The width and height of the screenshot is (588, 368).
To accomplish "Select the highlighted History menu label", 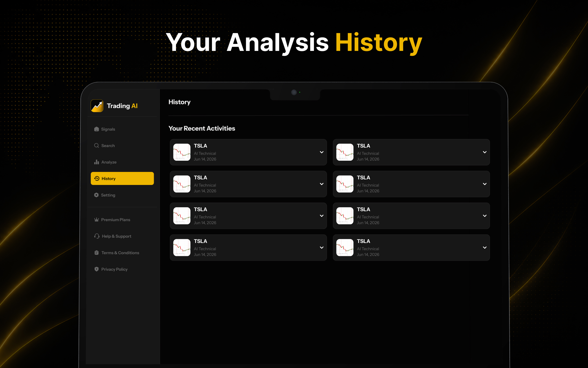I will coord(108,179).
